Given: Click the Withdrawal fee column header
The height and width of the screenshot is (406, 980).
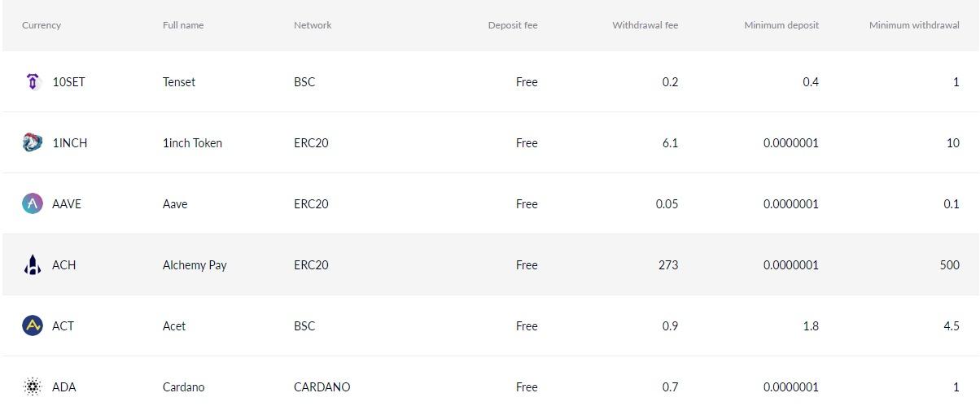Looking at the screenshot, I should point(645,25).
